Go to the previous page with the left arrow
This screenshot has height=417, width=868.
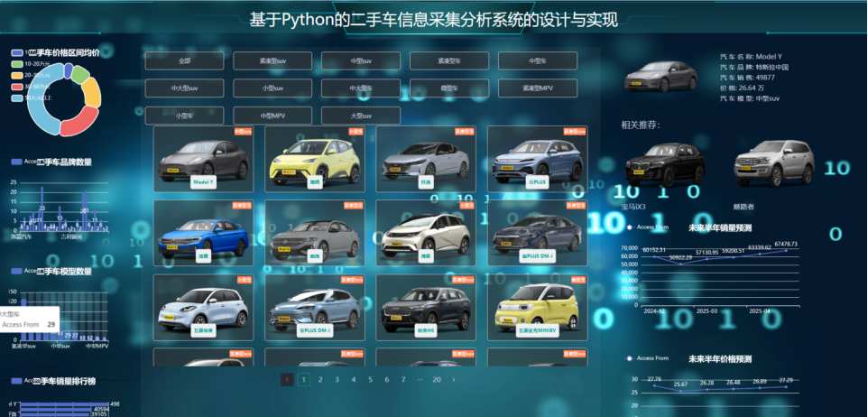click(x=287, y=379)
